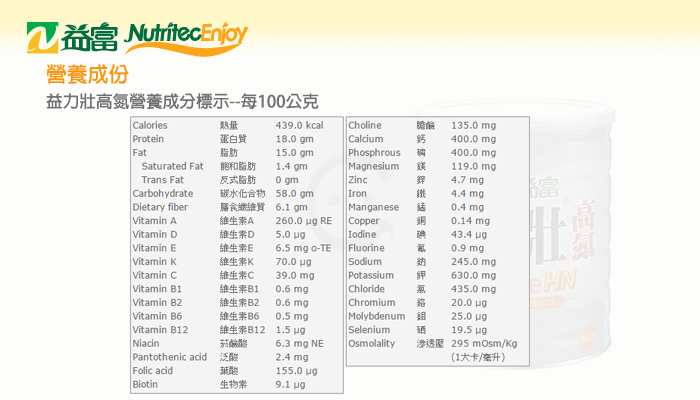Click the Sodium label
The height and width of the screenshot is (400, 700).
[365, 262]
